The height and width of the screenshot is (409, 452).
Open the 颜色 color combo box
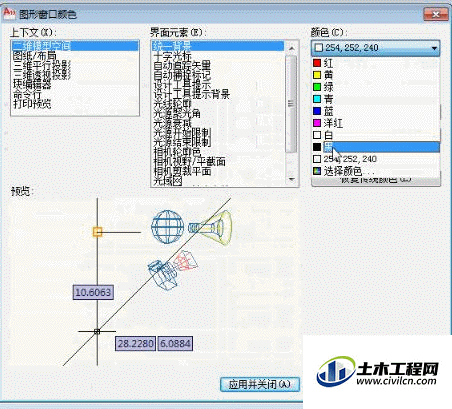(x=375, y=48)
